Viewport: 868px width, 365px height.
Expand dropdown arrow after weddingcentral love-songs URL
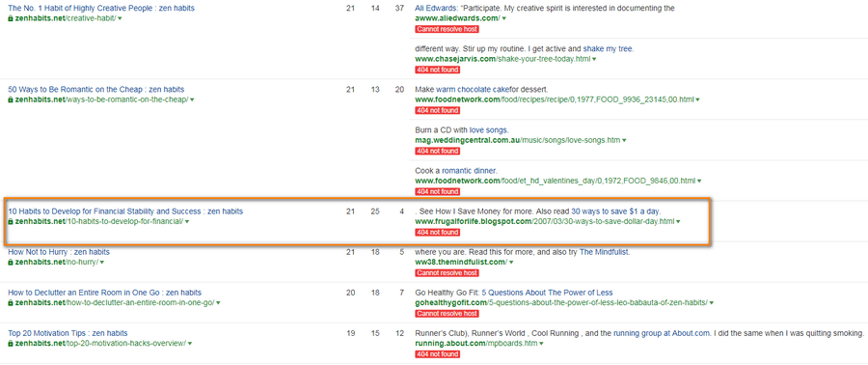point(624,141)
